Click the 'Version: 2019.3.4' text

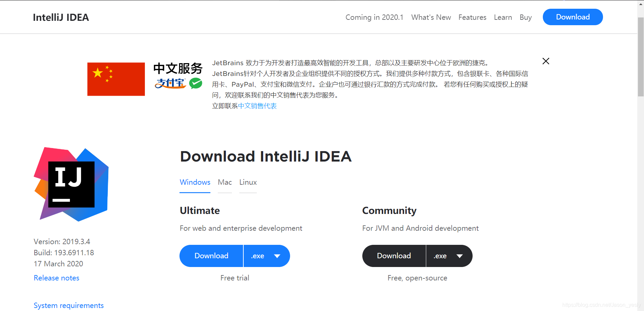(x=62, y=242)
